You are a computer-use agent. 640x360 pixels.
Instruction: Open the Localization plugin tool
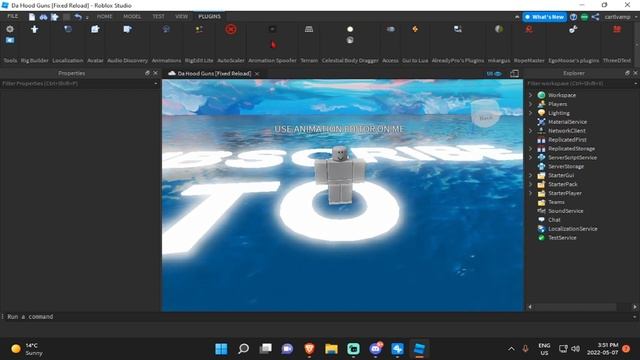pyautogui.click(x=68, y=29)
